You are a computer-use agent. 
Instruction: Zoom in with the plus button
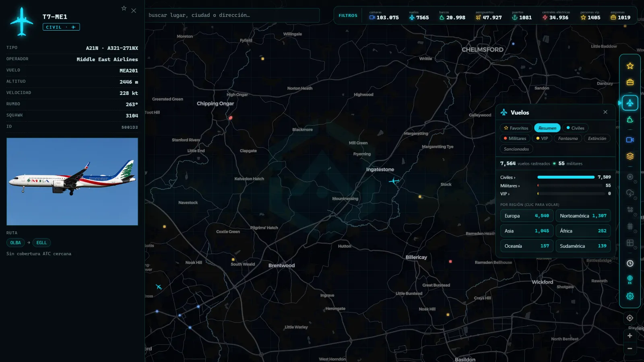click(630, 336)
